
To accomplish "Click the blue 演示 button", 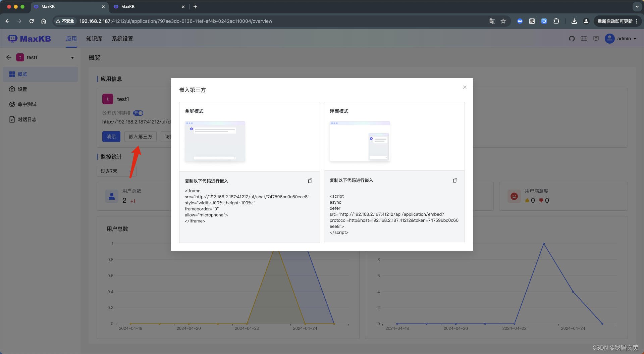I will (x=111, y=137).
